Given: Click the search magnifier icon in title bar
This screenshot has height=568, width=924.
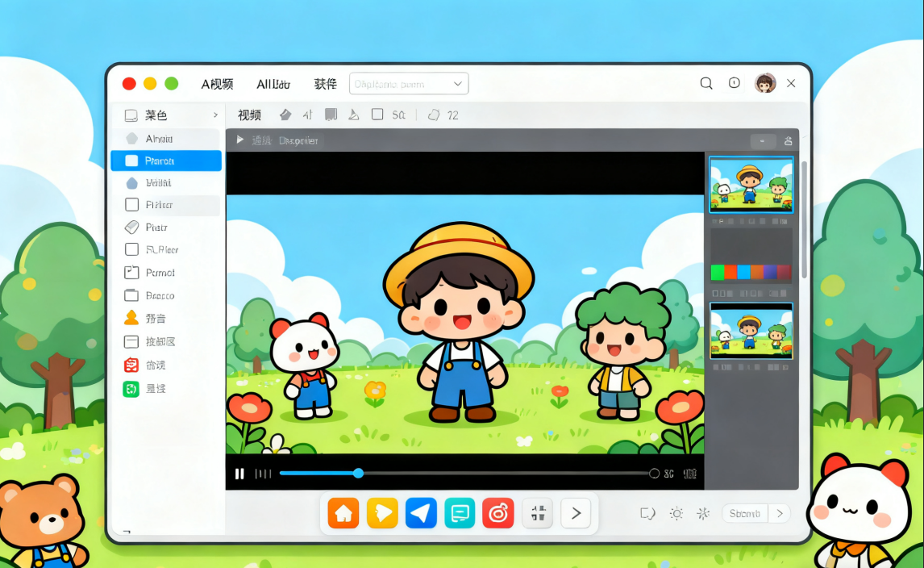Looking at the screenshot, I should [x=706, y=83].
